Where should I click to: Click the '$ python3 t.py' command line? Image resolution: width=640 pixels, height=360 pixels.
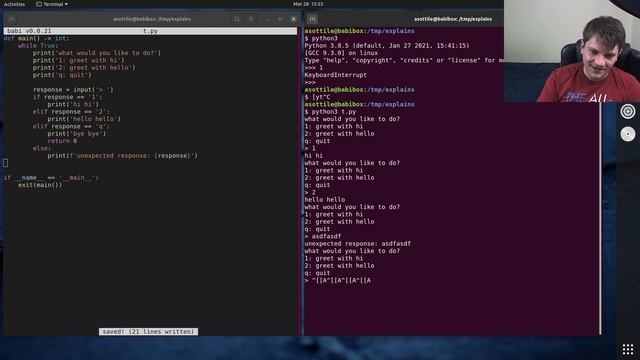click(330, 112)
